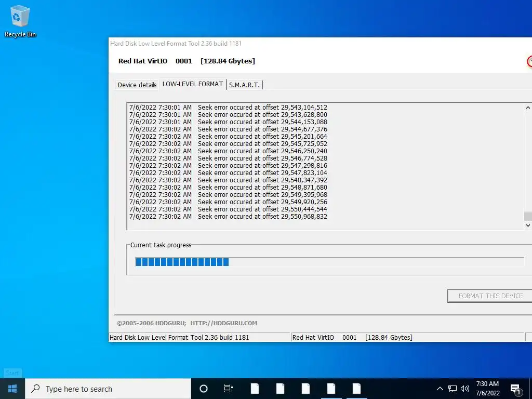Select log entry at offset 29,547,823,104
The image size is (532, 399).
(228, 172)
